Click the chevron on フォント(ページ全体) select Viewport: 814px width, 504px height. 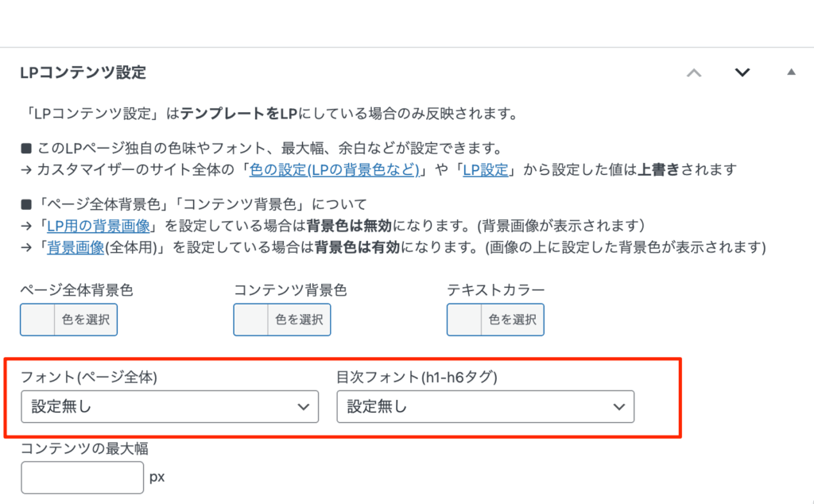[303, 406]
